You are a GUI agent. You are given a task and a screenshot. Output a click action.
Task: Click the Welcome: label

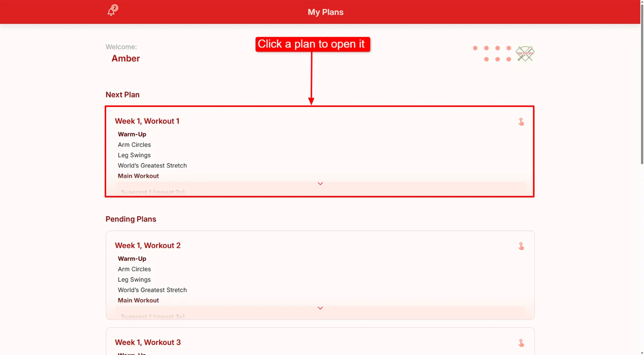(x=121, y=47)
